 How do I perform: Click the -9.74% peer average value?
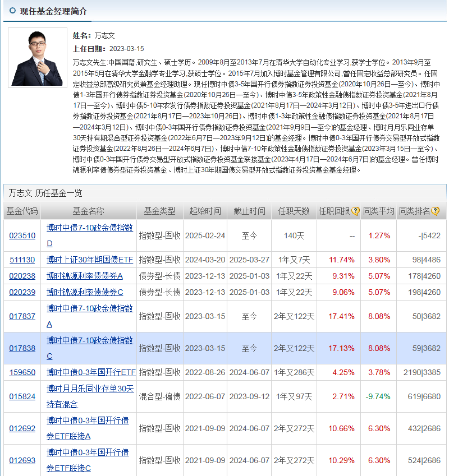click(378, 396)
